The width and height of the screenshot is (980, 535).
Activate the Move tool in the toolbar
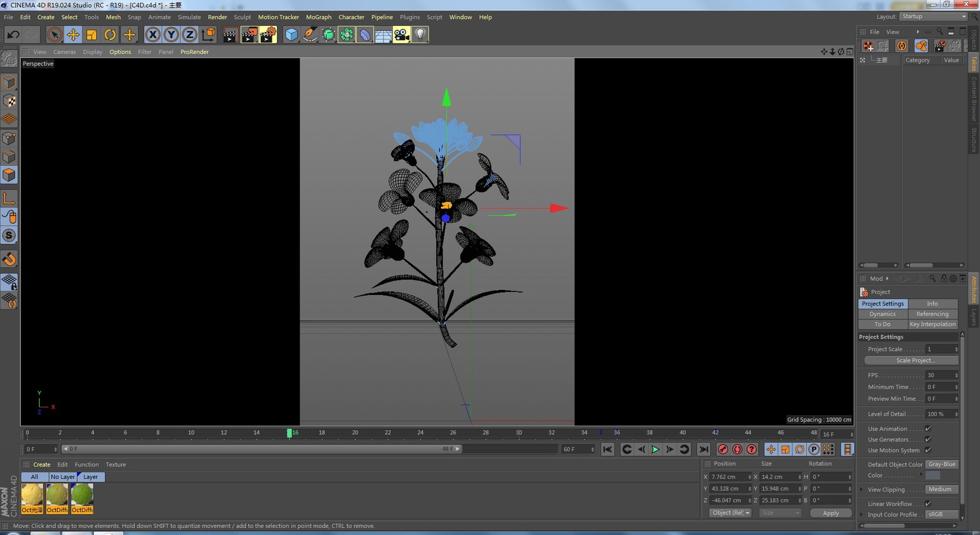73,35
